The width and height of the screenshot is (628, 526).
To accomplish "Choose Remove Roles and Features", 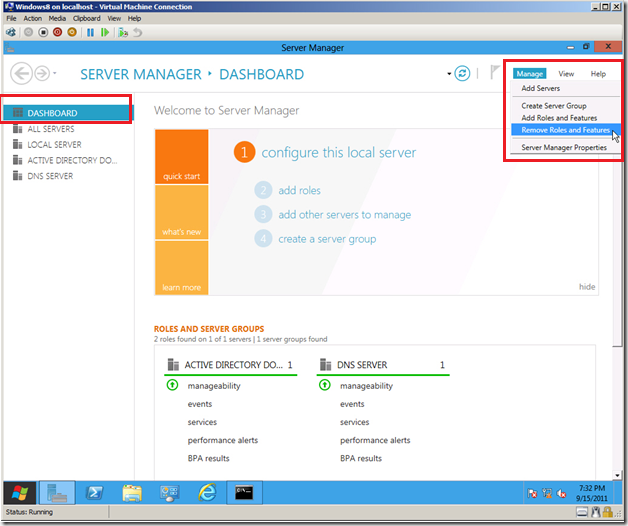I will click(x=566, y=130).
